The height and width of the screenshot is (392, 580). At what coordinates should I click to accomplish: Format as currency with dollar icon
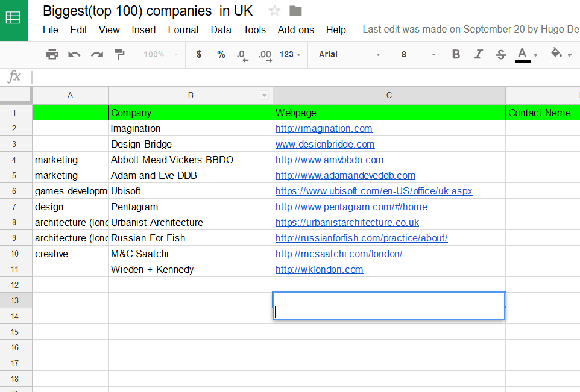(199, 55)
